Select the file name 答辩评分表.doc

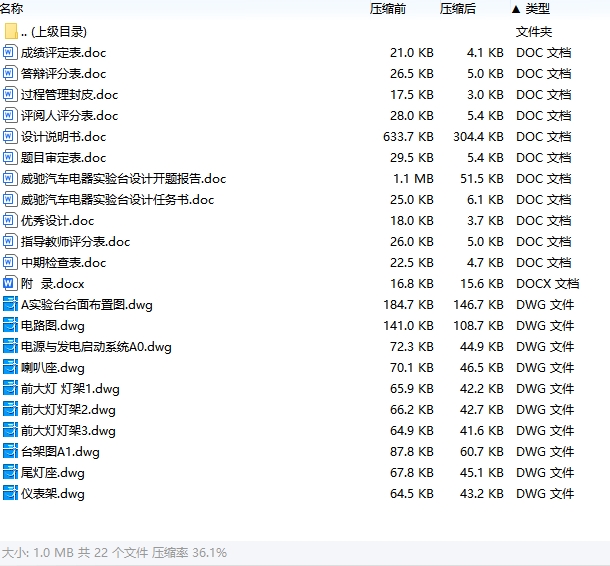(63, 74)
